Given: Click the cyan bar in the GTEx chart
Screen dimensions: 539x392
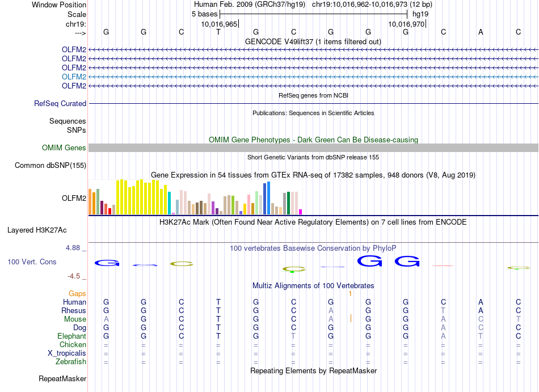Looking at the screenshot, I should tap(170, 203).
